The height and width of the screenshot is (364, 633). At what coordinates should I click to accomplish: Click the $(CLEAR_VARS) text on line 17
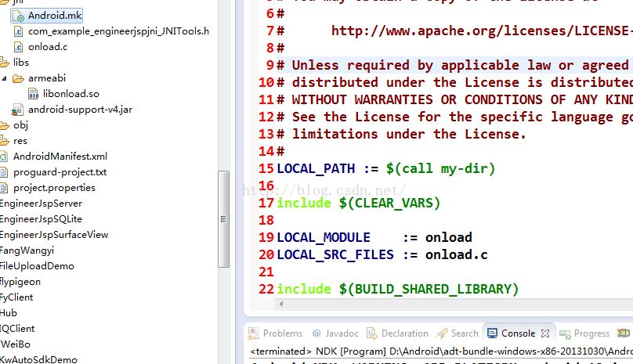(x=389, y=203)
